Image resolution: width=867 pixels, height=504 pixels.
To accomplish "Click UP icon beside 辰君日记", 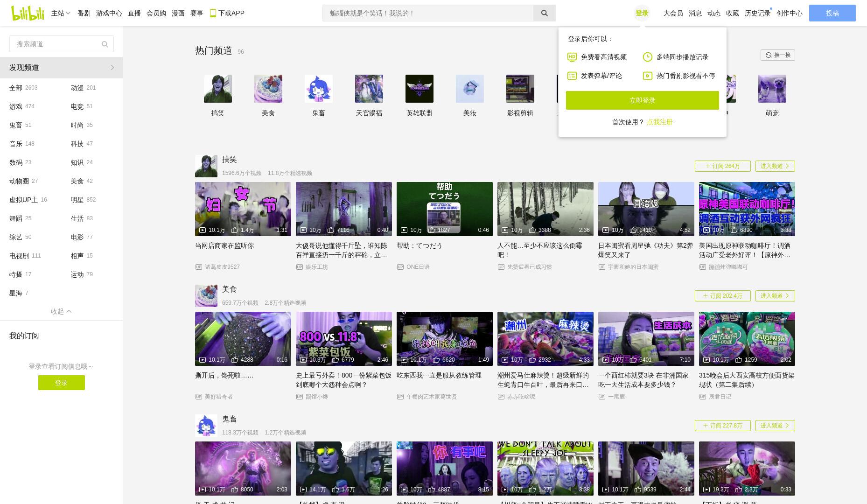I will 703,397.
